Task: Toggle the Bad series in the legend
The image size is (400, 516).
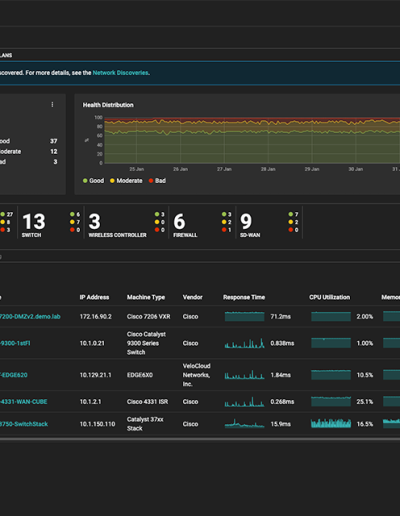Action: coord(157,181)
